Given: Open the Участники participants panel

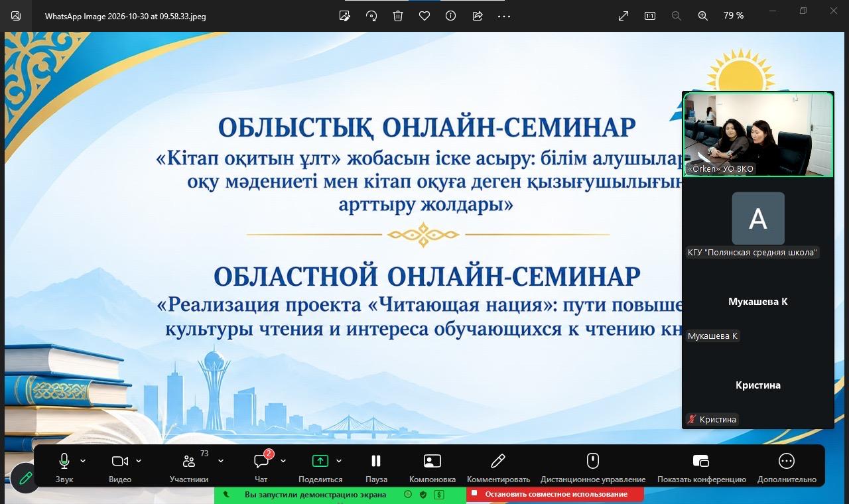Looking at the screenshot, I should pos(189,466).
